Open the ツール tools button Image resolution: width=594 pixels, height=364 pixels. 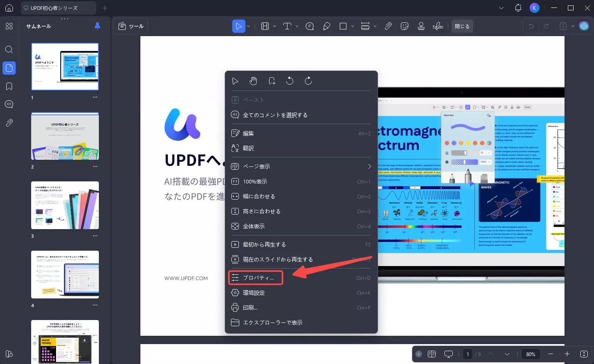click(x=131, y=26)
